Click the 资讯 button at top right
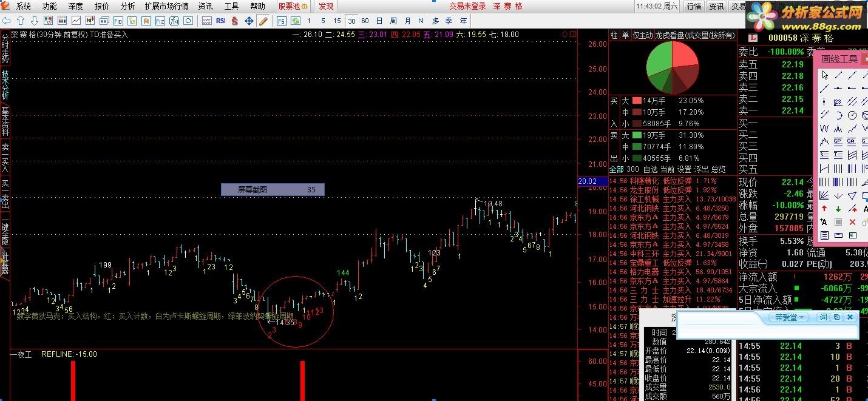 pyautogui.click(x=716, y=6)
